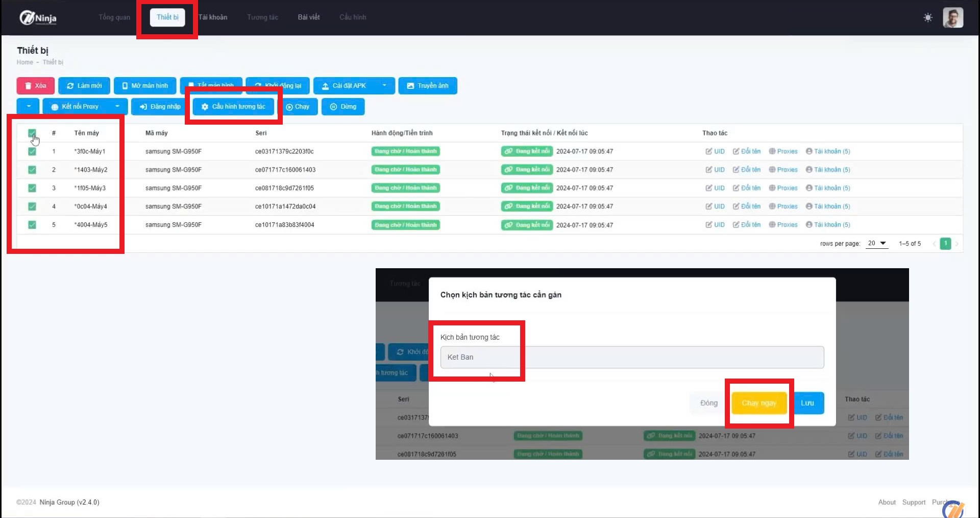Click the Dừng stop button
980x518 pixels.
pyautogui.click(x=343, y=107)
